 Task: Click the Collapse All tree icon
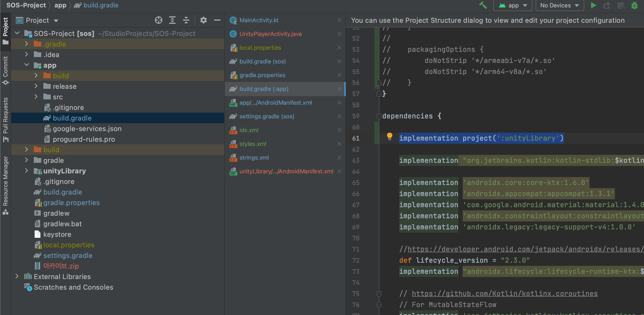[186, 20]
